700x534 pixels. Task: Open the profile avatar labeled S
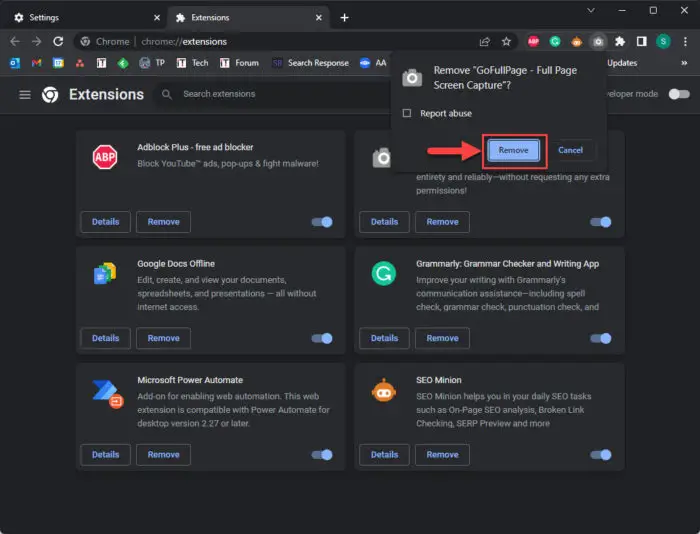pos(663,42)
